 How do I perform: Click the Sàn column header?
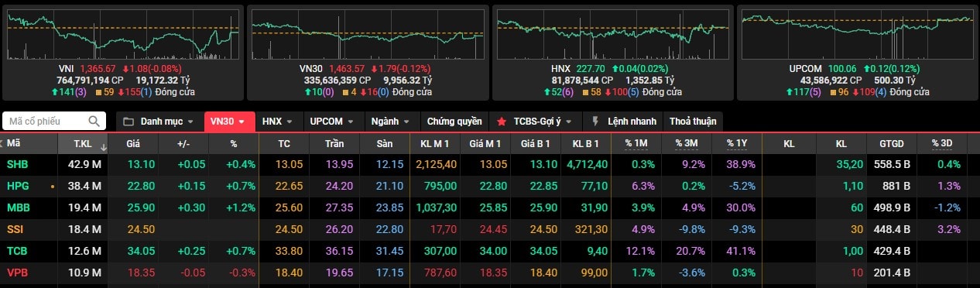pyautogui.click(x=385, y=143)
